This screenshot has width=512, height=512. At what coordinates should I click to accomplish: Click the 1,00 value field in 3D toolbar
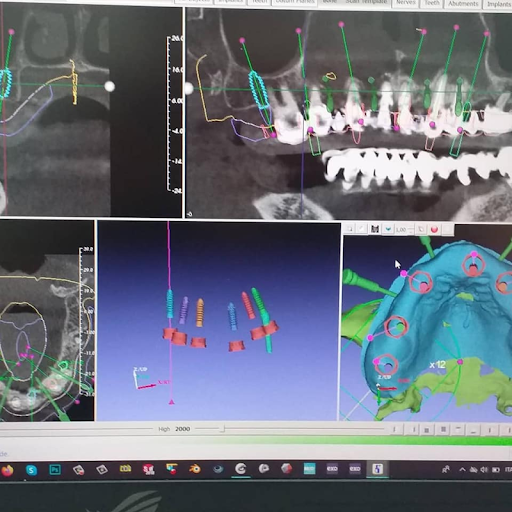click(x=401, y=230)
